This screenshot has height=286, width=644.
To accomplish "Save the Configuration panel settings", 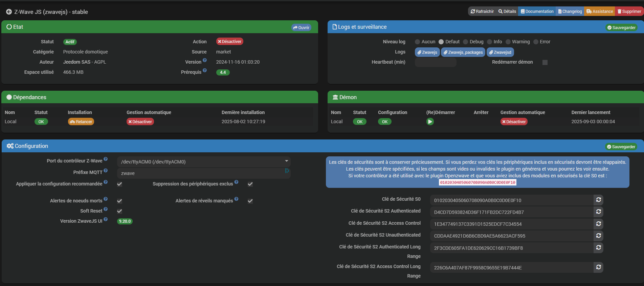I will click(x=621, y=147).
